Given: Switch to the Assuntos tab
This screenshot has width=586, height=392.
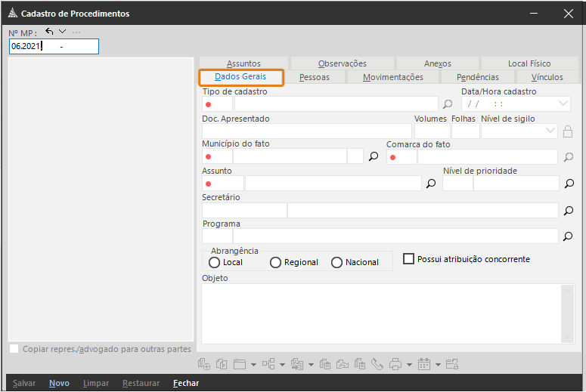Looking at the screenshot, I should click(243, 63).
